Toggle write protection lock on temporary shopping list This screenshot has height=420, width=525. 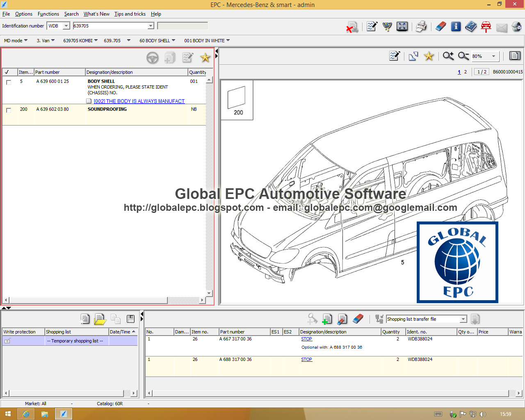click(7, 340)
